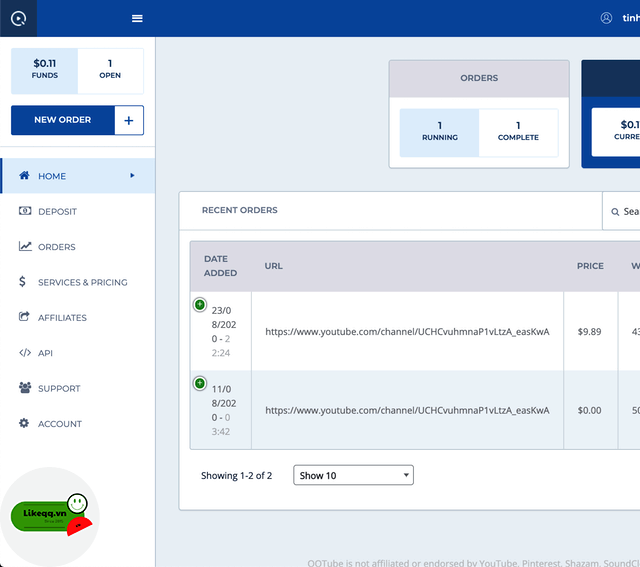Viewport: 640px width, 567px height.
Task: Click the Support people icon
Action: [x=25, y=388]
